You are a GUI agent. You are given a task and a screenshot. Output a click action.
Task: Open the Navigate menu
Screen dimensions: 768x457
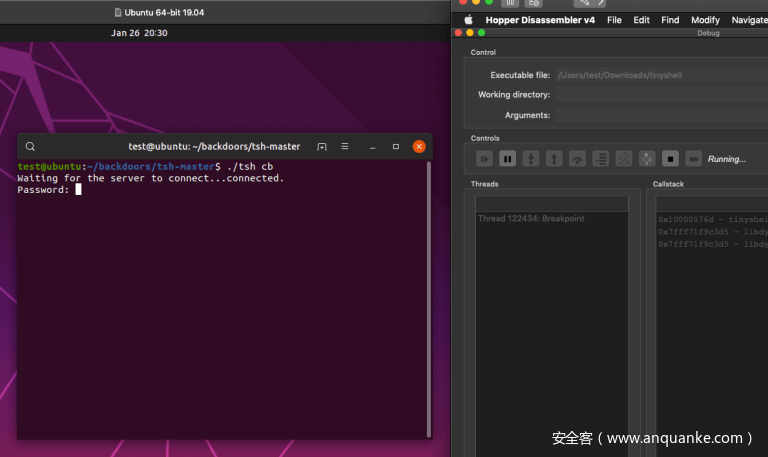(x=749, y=20)
